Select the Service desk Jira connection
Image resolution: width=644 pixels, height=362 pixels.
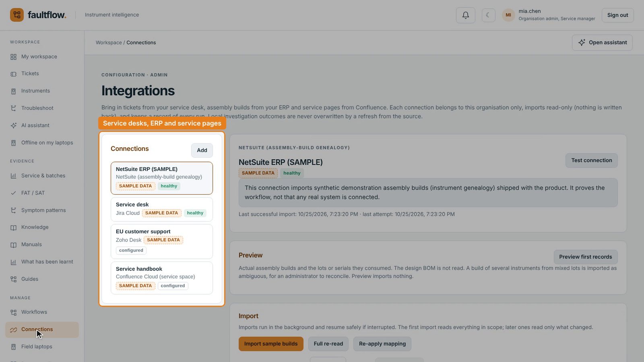pos(162,209)
